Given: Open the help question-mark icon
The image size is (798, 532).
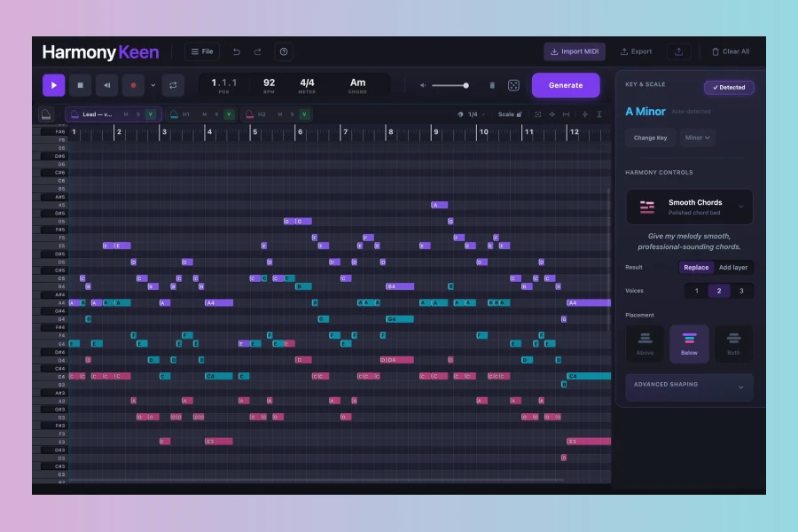Looking at the screenshot, I should [284, 51].
